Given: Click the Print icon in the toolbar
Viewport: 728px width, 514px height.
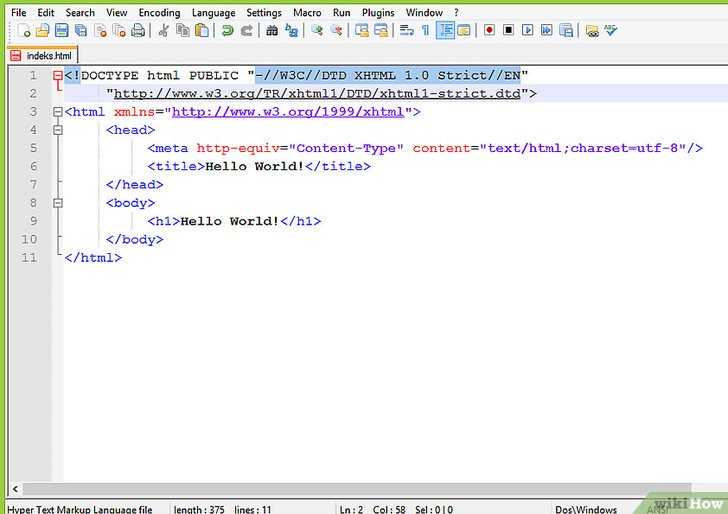Looking at the screenshot, I should pos(138,31).
